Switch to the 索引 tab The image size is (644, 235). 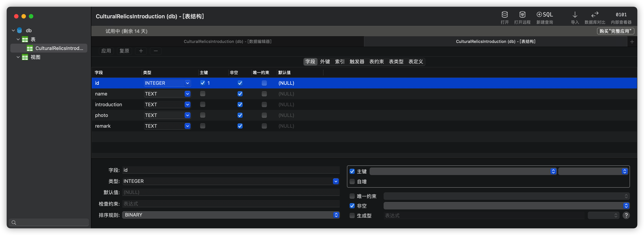tap(340, 62)
